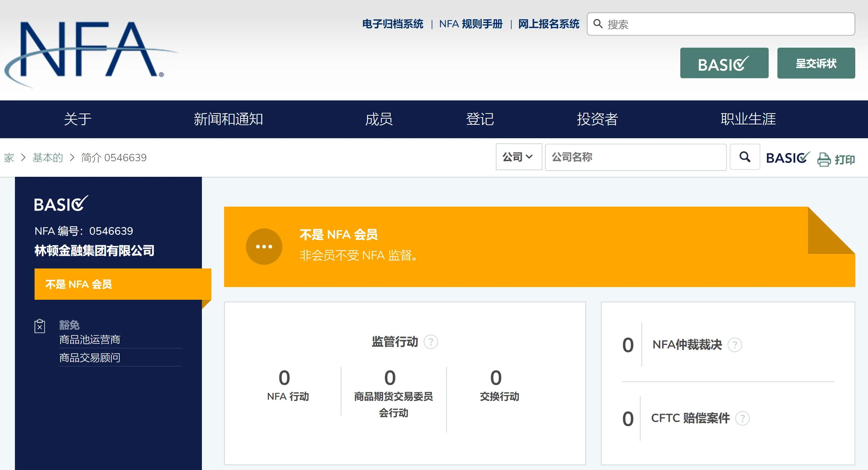Open the 公司 search type dropdown
Viewport: 868px width, 470px height.
coord(519,157)
